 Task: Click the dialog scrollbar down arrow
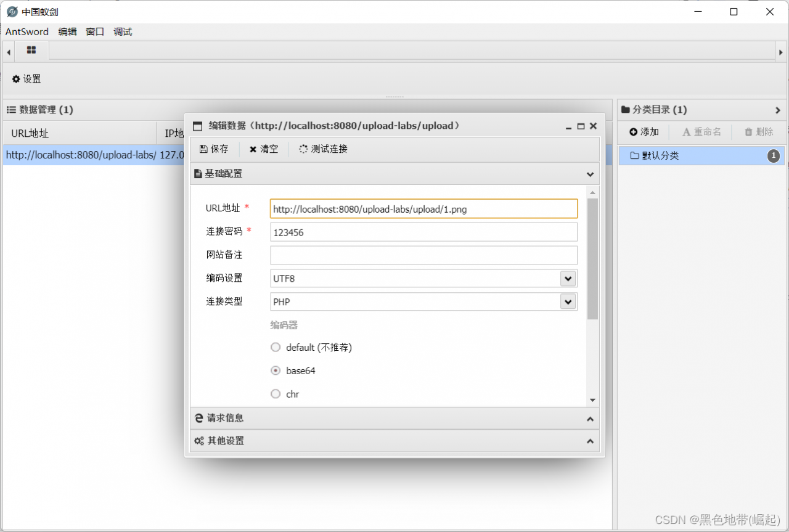coord(592,400)
